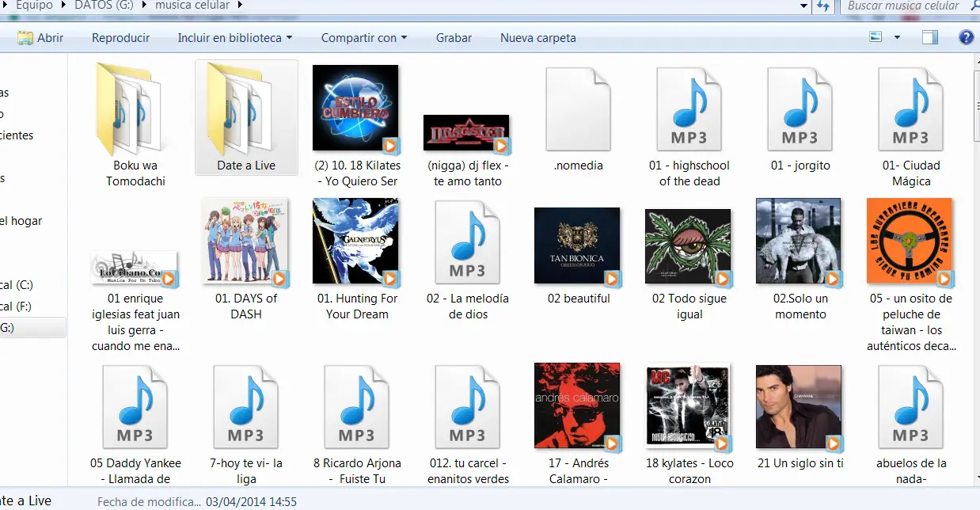Click the file name .nomedia
Image resolution: width=980 pixels, height=510 pixels.
tap(578, 166)
